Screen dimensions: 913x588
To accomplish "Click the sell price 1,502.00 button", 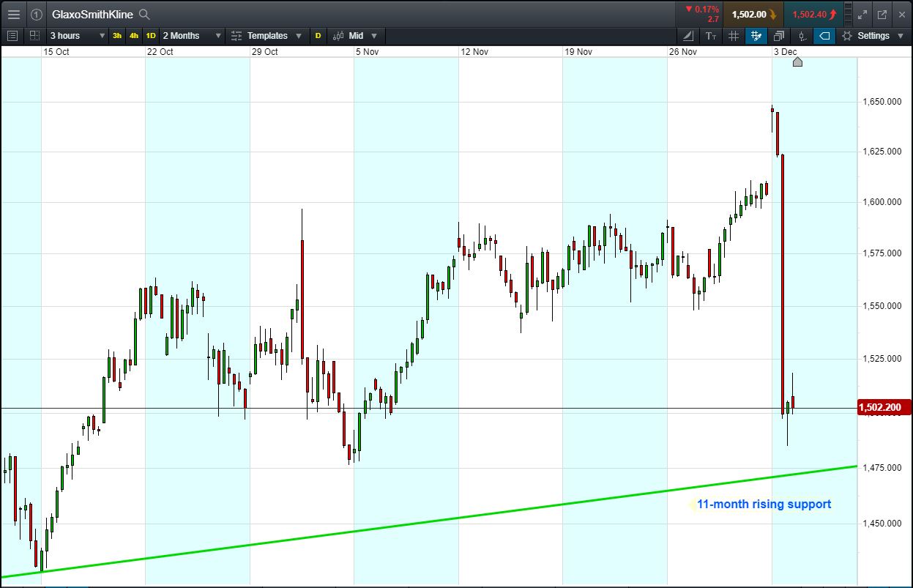I will coord(753,14).
